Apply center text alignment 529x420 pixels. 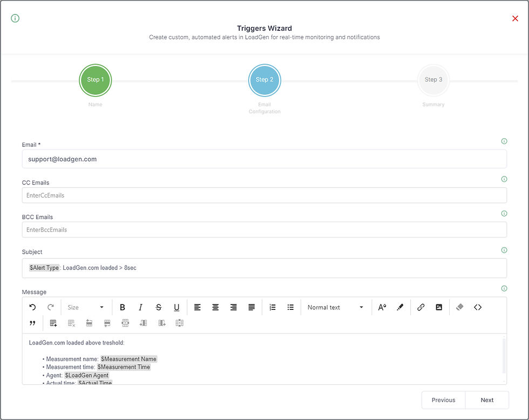click(x=215, y=307)
